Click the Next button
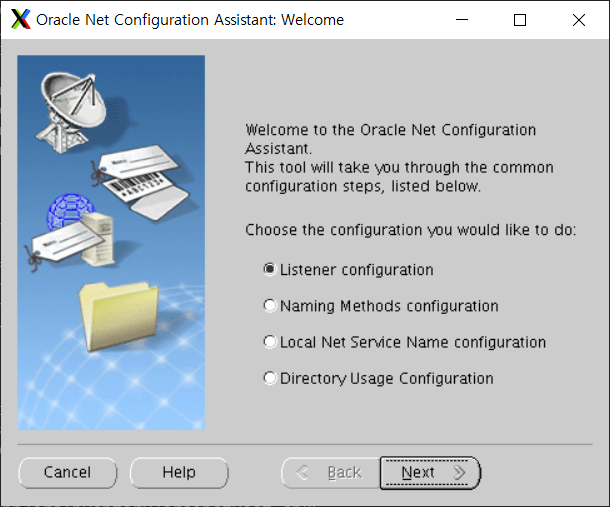The image size is (610, 507). [430, 473]
